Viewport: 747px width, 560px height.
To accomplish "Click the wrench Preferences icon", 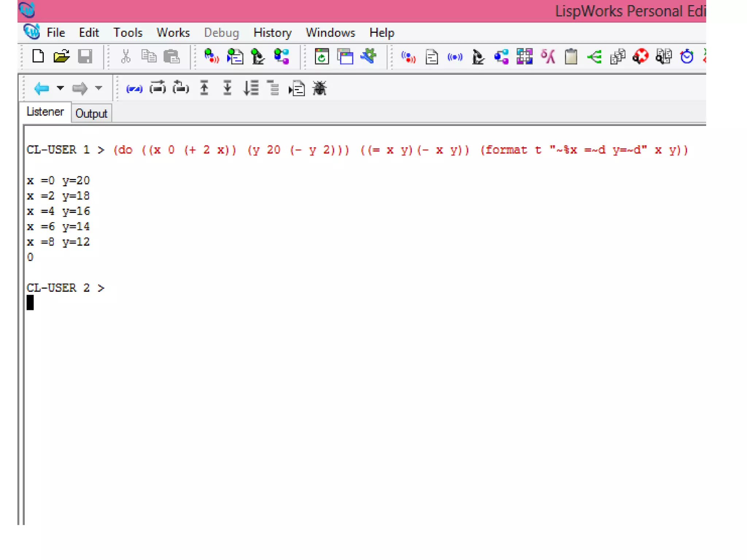I will click(369, 57).
